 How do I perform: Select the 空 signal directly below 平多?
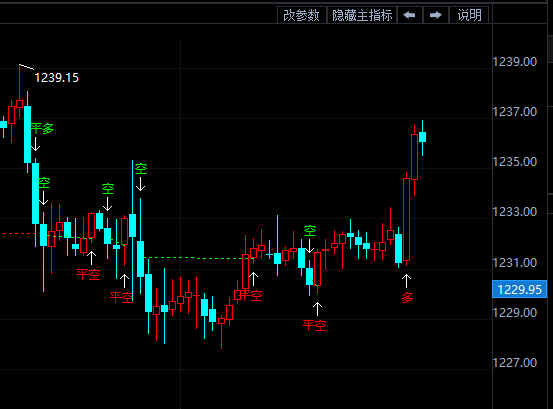click(x=44, y=183)
